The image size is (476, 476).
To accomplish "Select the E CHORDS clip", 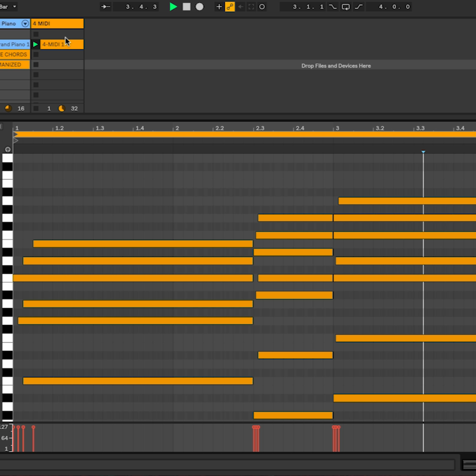I will coord(15,54).
